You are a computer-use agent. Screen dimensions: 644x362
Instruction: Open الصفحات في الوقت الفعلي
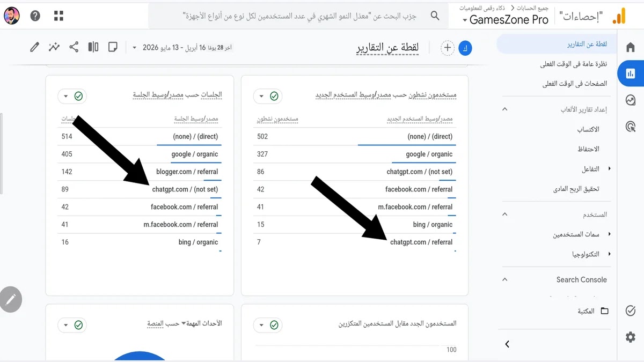point(575,84)
